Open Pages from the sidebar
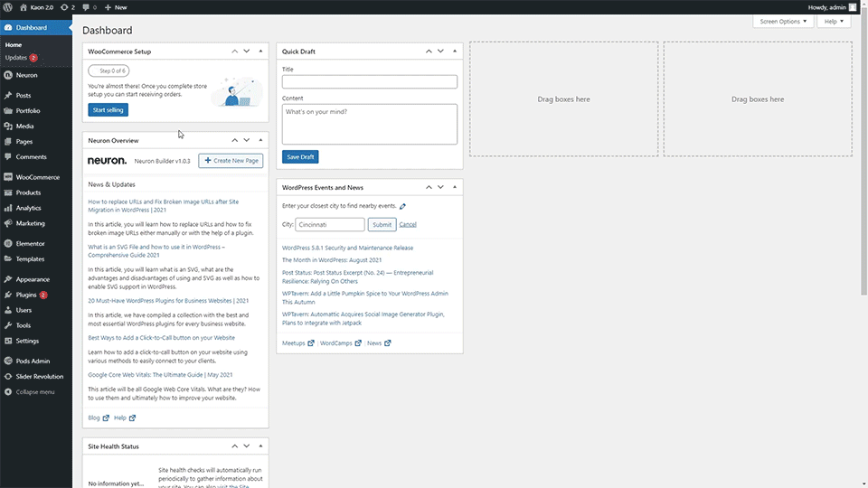Screen dimensions: 868x488 coord(36,142)
